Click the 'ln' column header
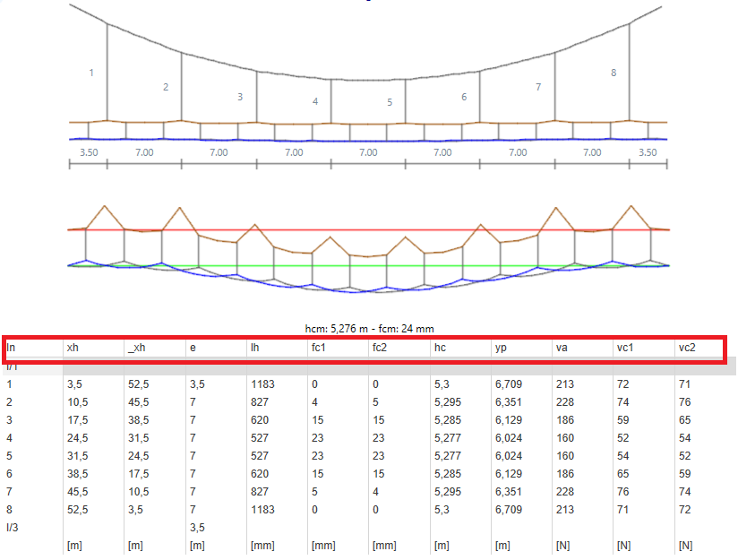 click(x=11, y=348)
